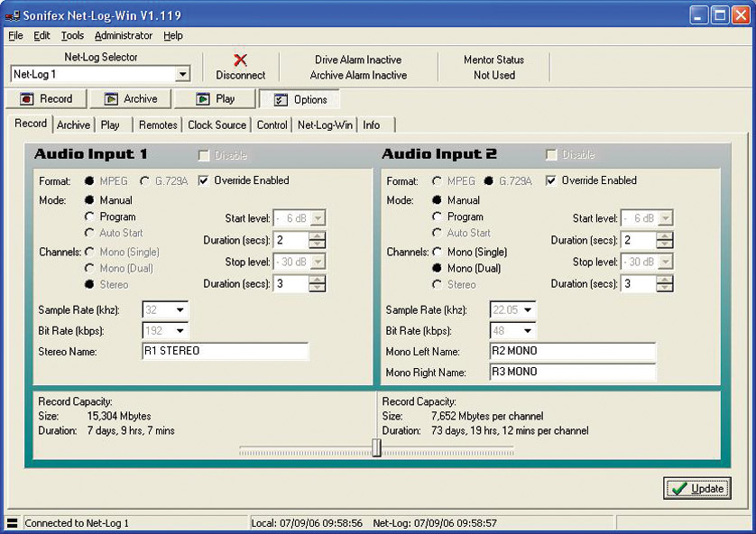
Task: Open the Play toolbar button
Action: [x=214, y=99]
